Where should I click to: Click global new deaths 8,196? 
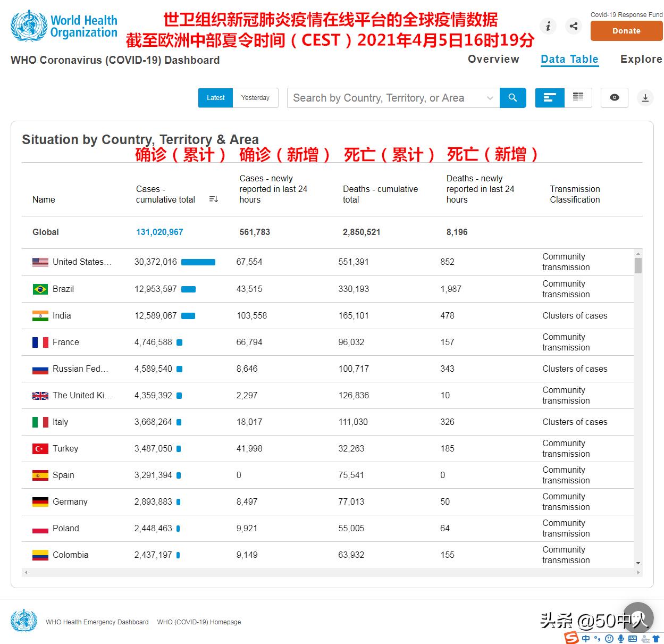[457, 232]
